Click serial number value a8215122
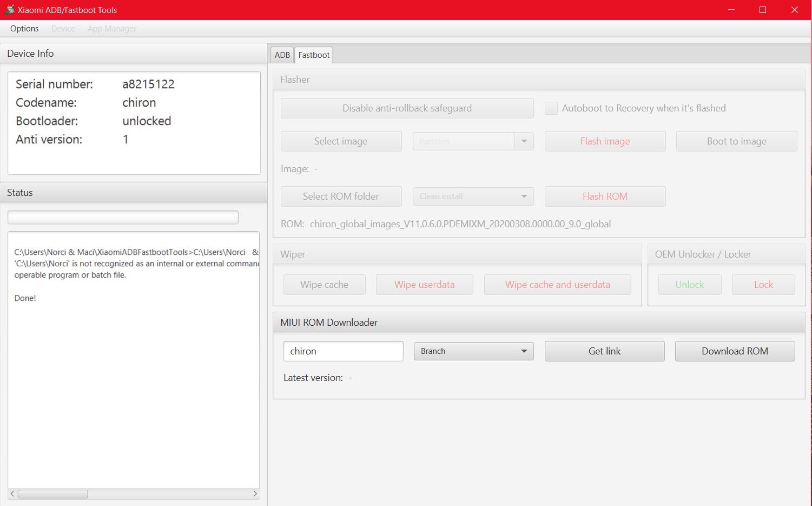Screen dimensions: 812x506 coord(148,84)
